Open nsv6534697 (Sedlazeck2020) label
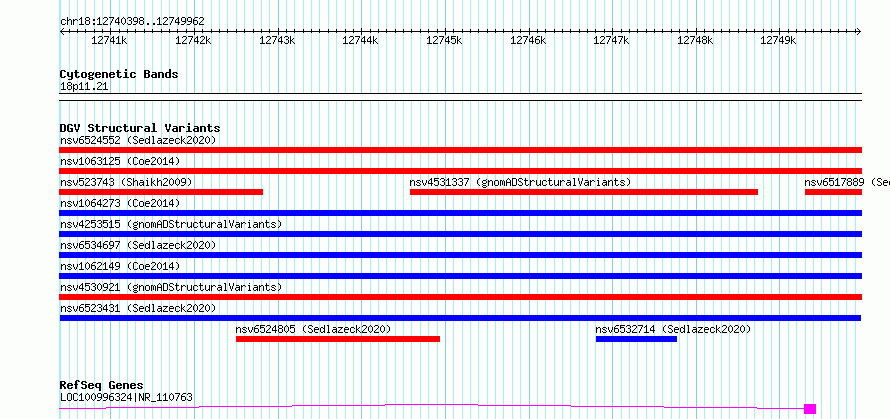Image resolution: width=890 pixels, height=419 pixels. [138, 245]
